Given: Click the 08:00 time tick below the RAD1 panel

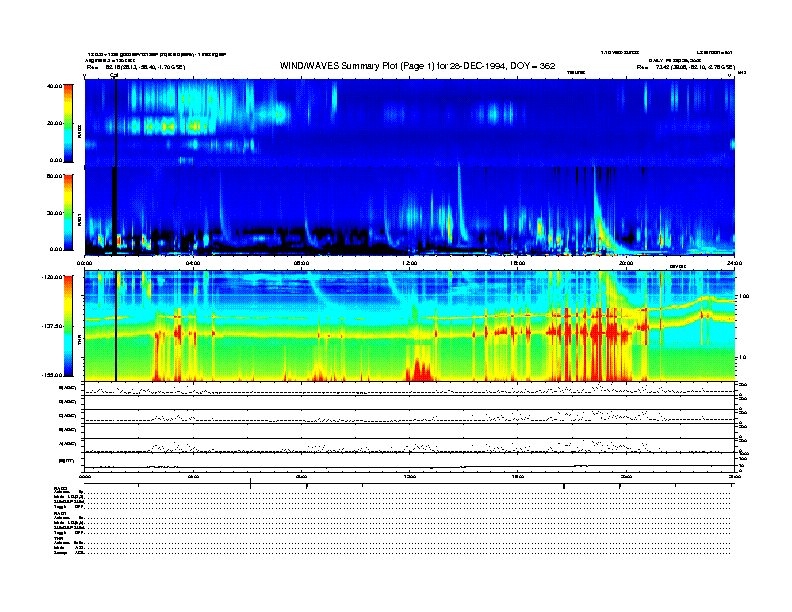Looking at the screenshot, I should coord(301,263).
